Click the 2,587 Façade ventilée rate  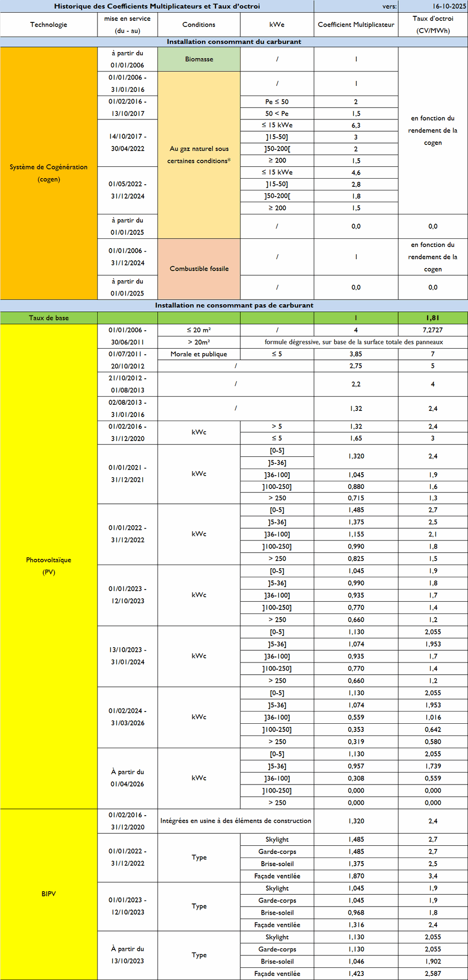(x=432, y=973)
